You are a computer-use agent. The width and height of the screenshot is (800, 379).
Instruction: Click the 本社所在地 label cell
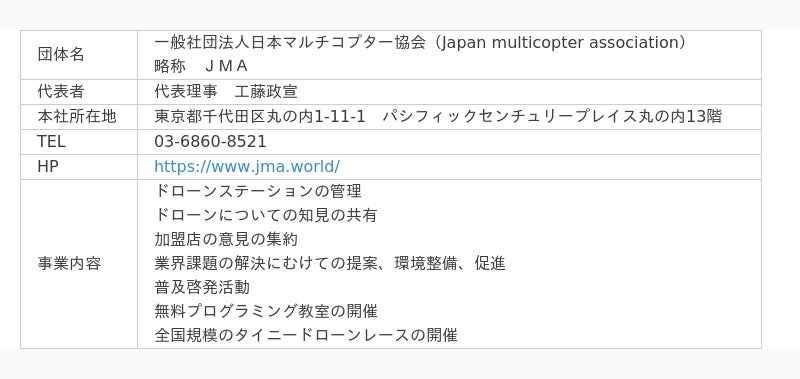click(x=79, y=117)
